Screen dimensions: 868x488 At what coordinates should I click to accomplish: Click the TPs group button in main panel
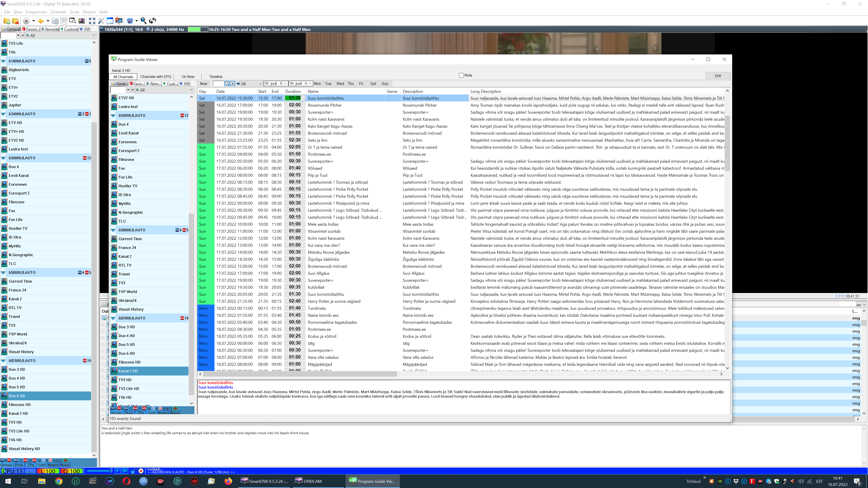tap(31, 465)
